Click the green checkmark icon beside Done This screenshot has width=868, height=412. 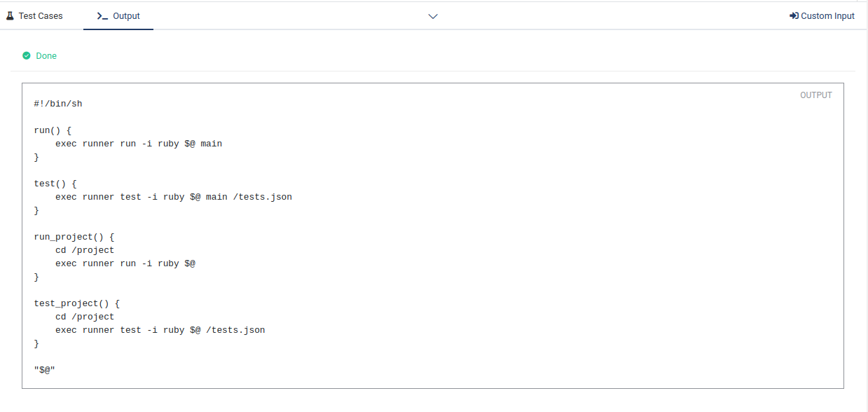coord(27,55)
